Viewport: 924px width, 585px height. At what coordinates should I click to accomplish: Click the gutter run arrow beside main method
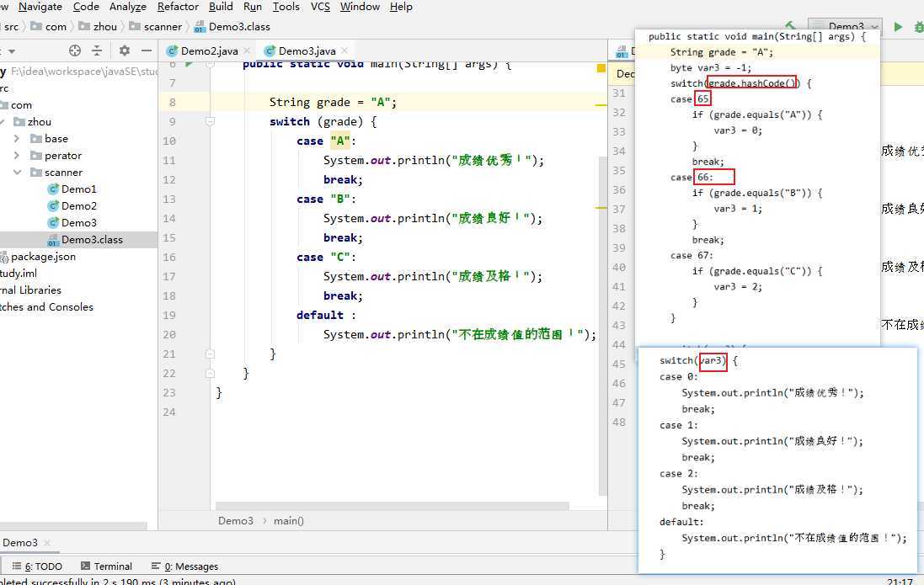coord(190,64)
